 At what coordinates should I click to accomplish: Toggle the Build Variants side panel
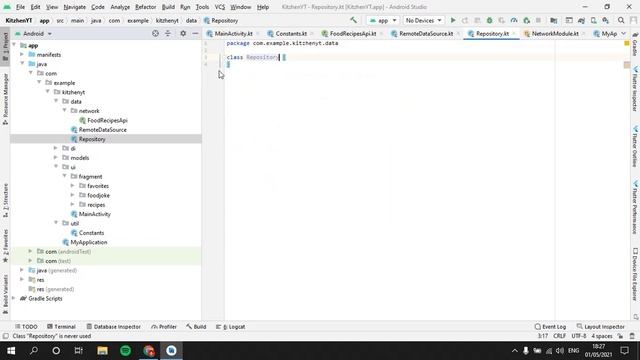5,294
